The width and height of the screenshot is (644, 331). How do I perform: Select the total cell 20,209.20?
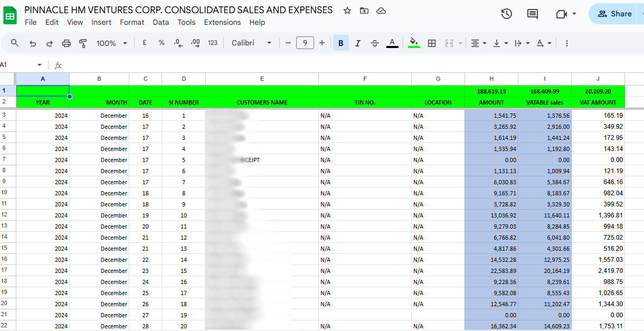pyautogui.click(x=598, y=91)
